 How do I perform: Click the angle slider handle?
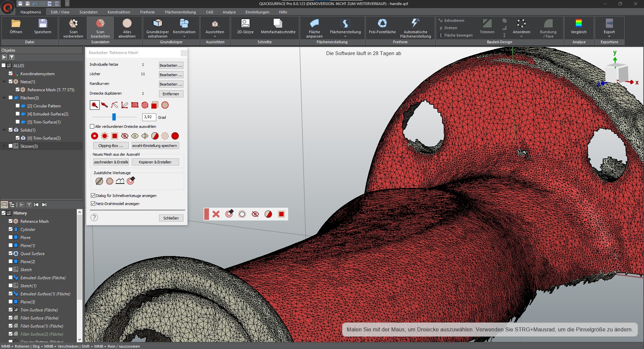coord(114,117)
